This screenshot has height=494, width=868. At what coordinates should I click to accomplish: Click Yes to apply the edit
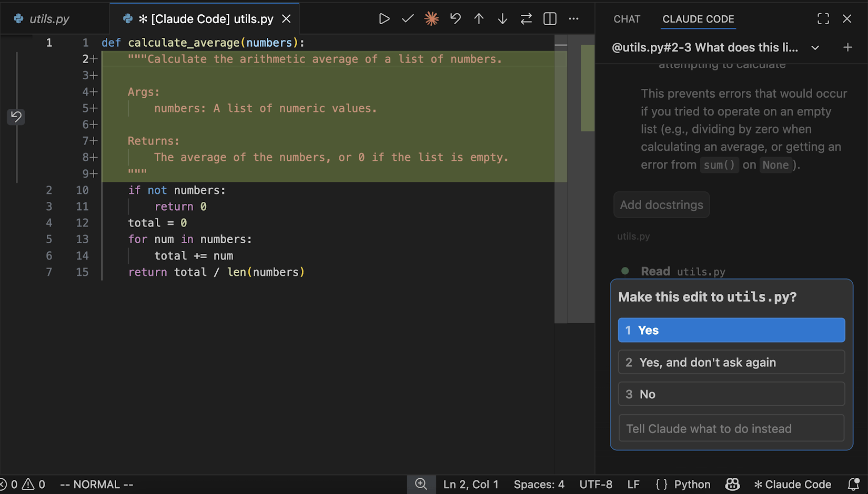click(731, 330)
